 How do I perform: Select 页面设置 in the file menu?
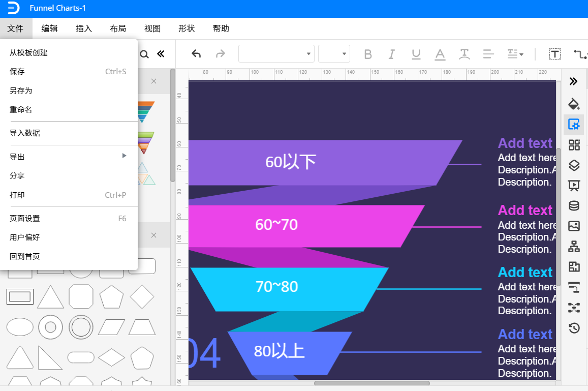click(69, 219)
